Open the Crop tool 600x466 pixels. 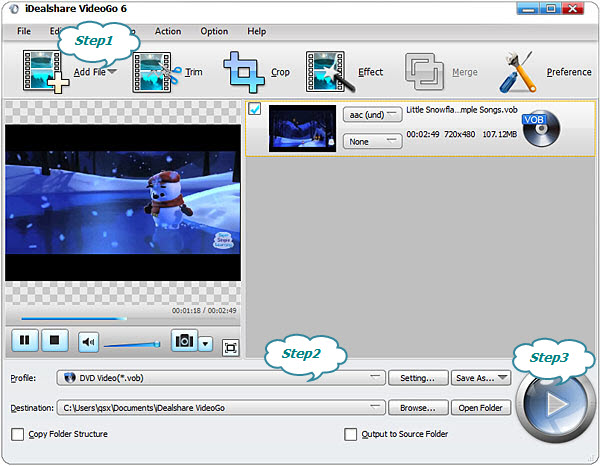[x=256, y=72]
